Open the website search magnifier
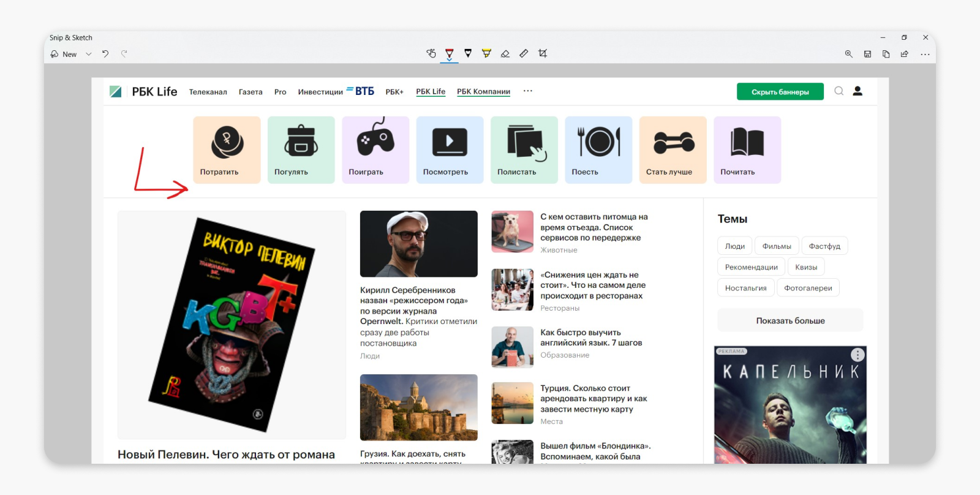The image size is (980, 495). click(839, 91)
